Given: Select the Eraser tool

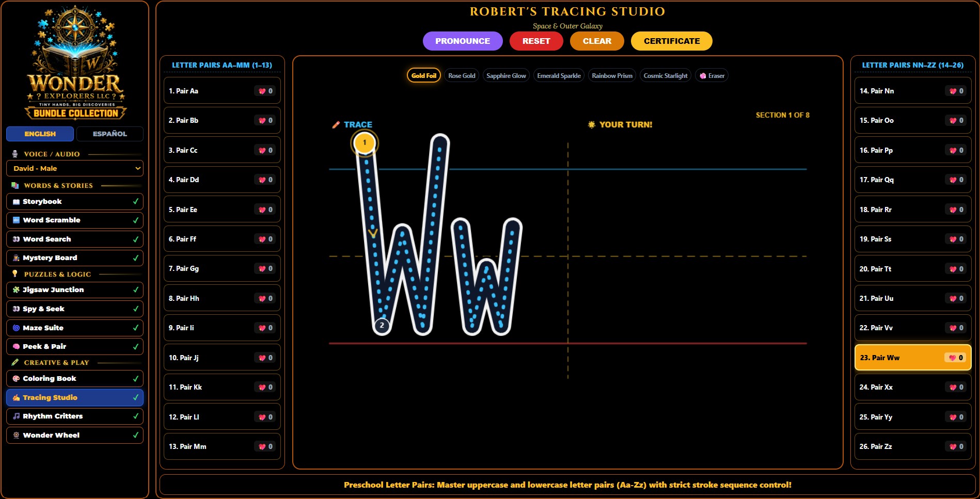Looking at the screenshot, I should pos(712,76).
